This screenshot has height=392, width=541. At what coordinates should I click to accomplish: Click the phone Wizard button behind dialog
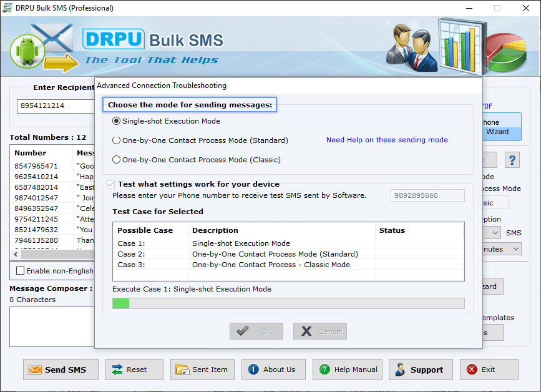[502, 127]
